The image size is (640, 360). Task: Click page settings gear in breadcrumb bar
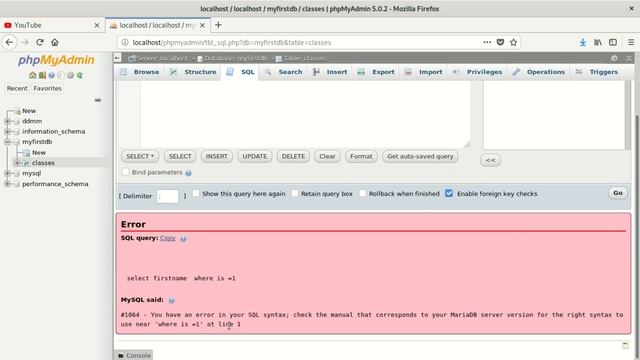[614, 58]
